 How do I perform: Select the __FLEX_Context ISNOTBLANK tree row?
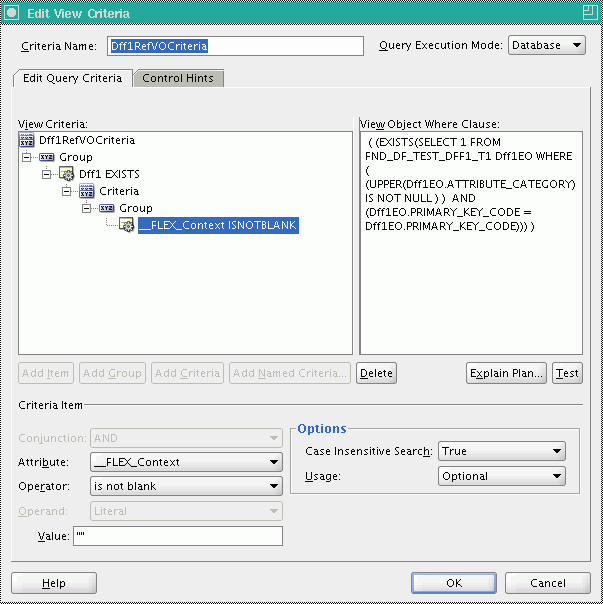pos(218,225)
